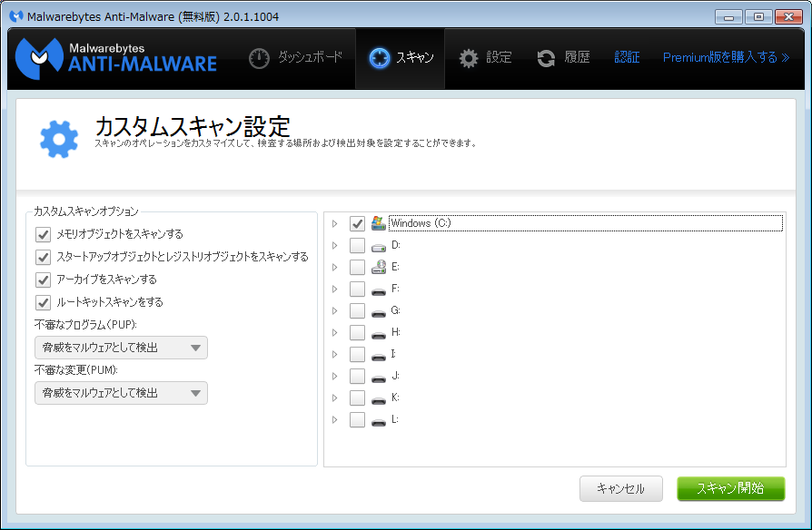The height and width of the screenshot is (530, 812).
Task: Start scan with スキャン開始 button
Action: 730,488
